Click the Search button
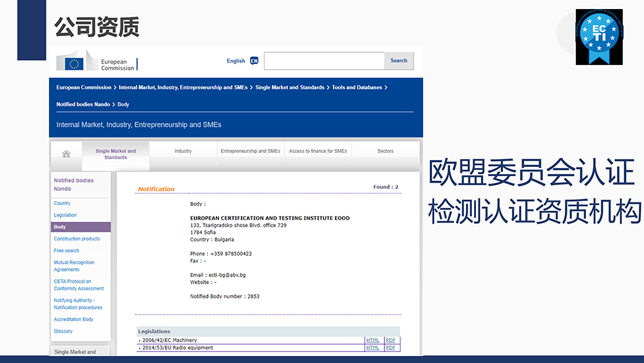 399,61
